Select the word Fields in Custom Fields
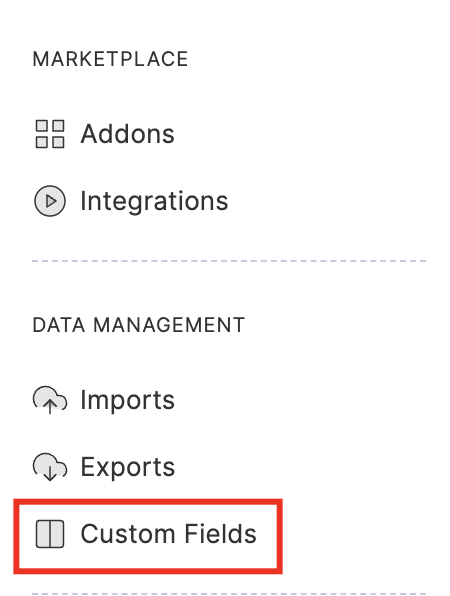 pos(220,534)
